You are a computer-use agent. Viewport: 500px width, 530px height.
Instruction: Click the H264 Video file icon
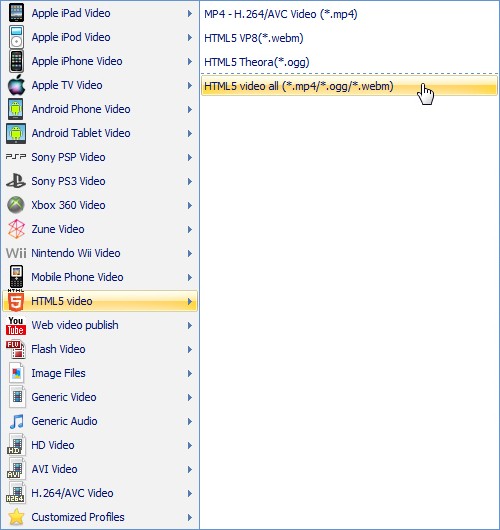(16, 492)
